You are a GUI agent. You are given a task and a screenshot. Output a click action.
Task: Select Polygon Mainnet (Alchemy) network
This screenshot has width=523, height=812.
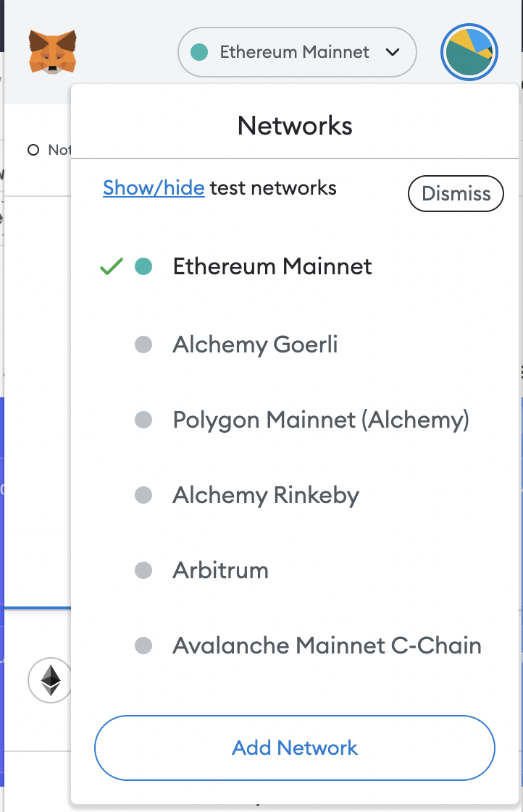pyautogui.click(x=321, y=420)
